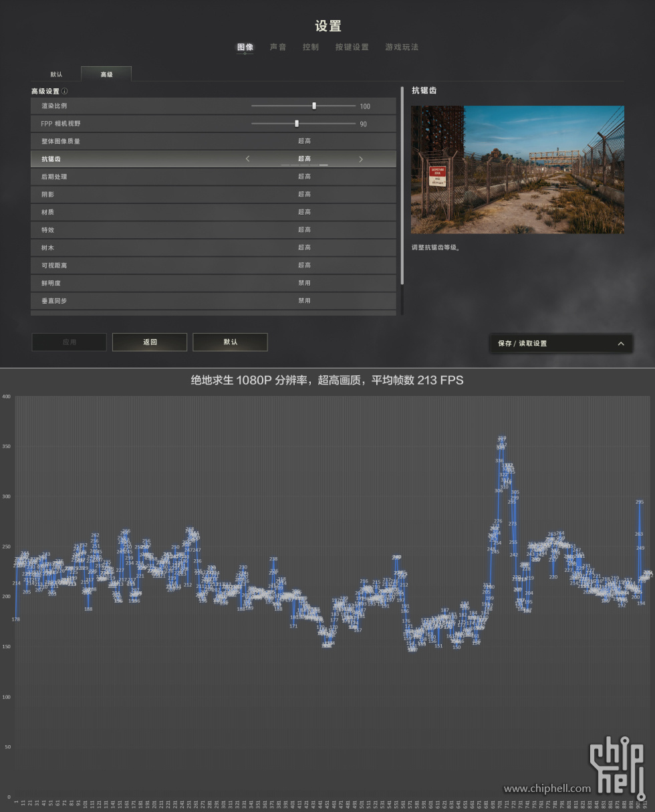655x812 pixels.
Task: Select the 阴影 setting row
Action: (x=213, y=195)
